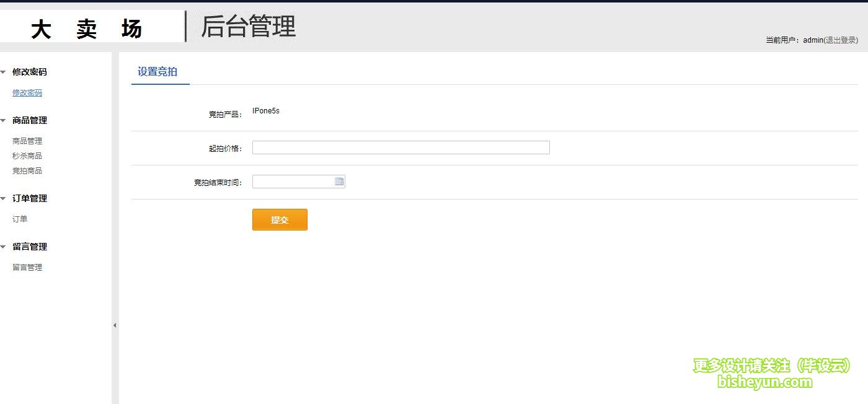Go to 秒杀商品 page
This screenshot has width=868, height=404.
pos(27,156)
